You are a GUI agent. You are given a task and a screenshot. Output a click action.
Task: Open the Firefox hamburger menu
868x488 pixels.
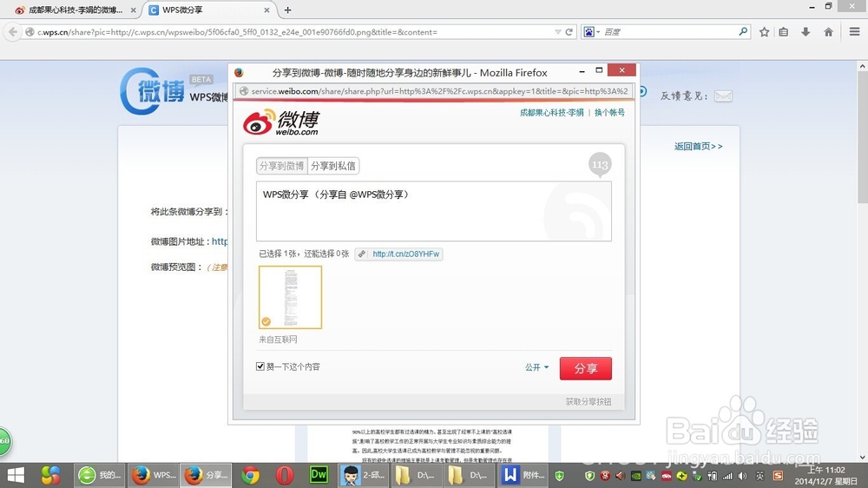coord(854,32)
